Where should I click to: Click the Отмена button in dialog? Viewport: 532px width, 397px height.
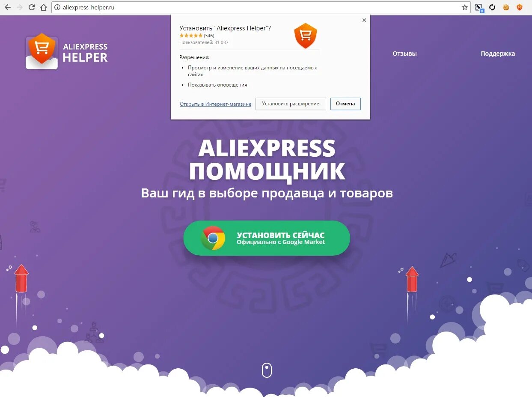click(345, 104)
